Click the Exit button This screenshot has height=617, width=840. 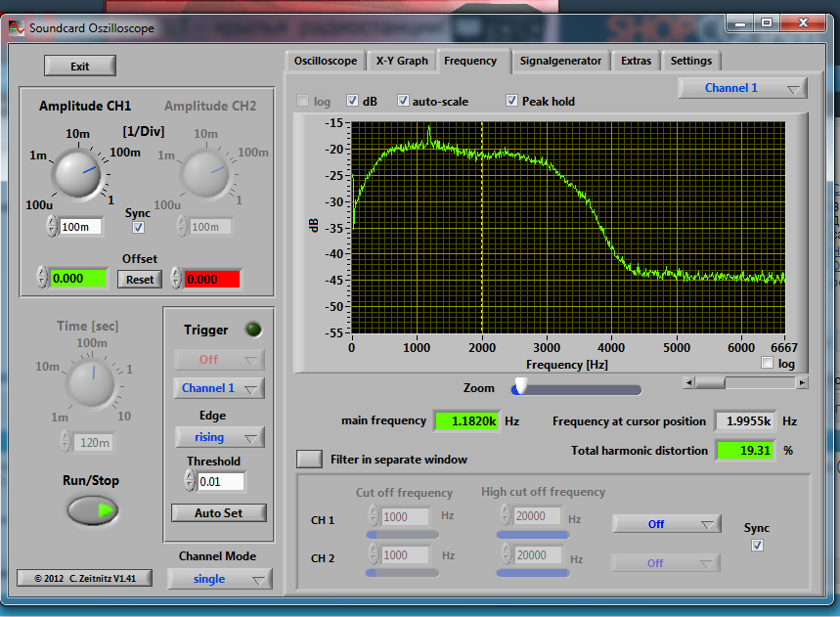point(80,66)
